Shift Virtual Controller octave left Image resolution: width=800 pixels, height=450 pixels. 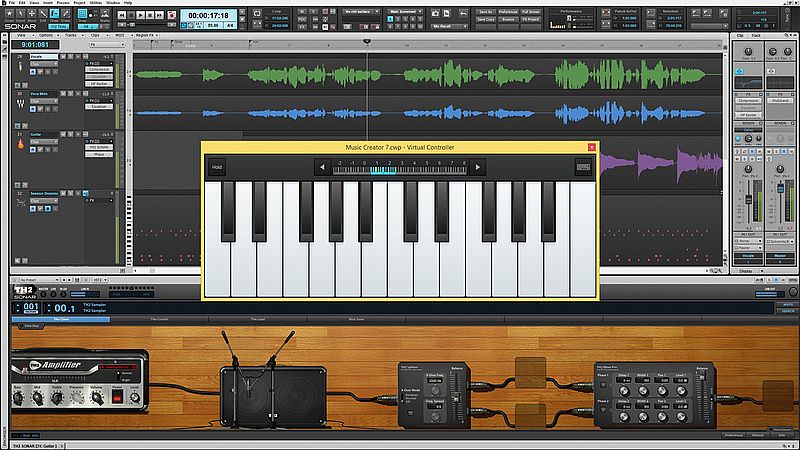(x=322, y=167)
